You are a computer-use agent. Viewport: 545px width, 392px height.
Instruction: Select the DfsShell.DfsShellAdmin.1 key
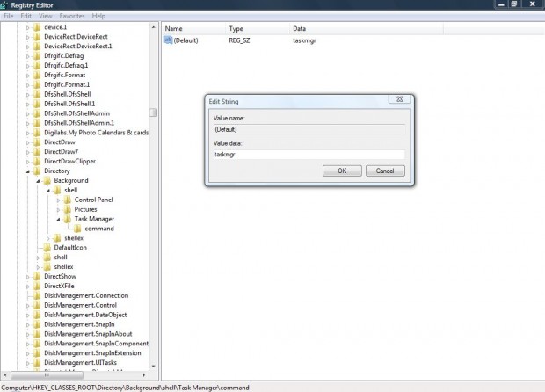[79, 123]
